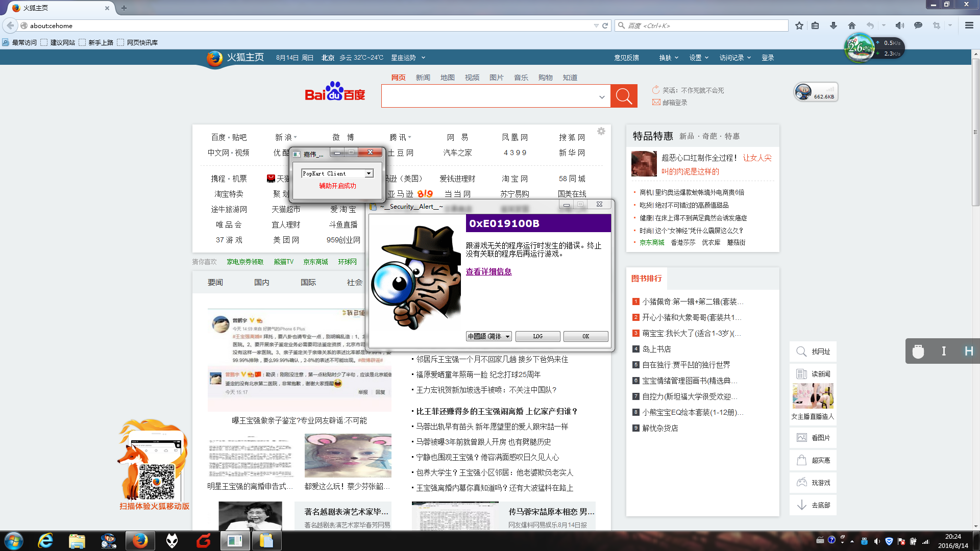980x551 pixels.
Task: Open the chat bubble icon in toolbar
Action: pyautogui.click(x=918, y=26)
